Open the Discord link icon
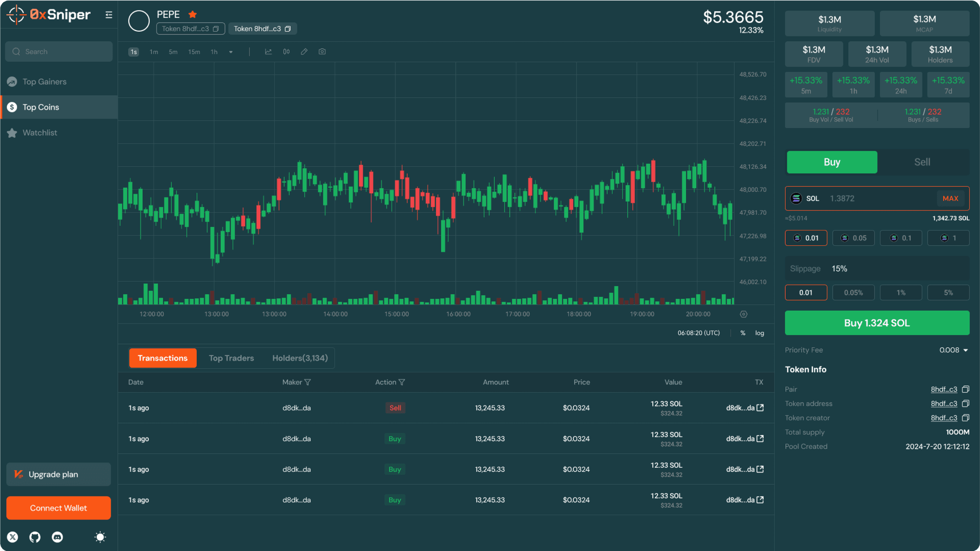Image resolution: width=980 pixels, height=551 pixels. (x=57, y=537)
